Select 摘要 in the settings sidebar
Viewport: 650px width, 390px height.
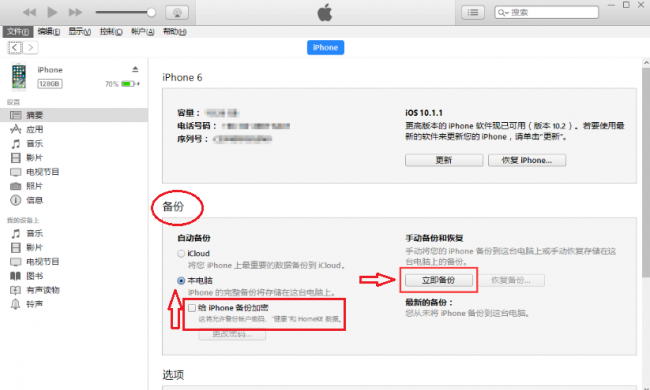(x=74, y=115)
